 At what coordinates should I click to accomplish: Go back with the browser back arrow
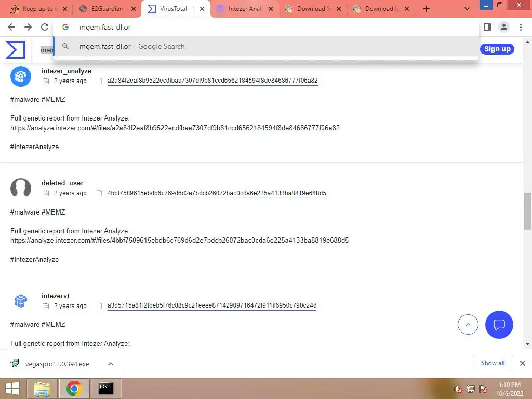tap(11, 27)
